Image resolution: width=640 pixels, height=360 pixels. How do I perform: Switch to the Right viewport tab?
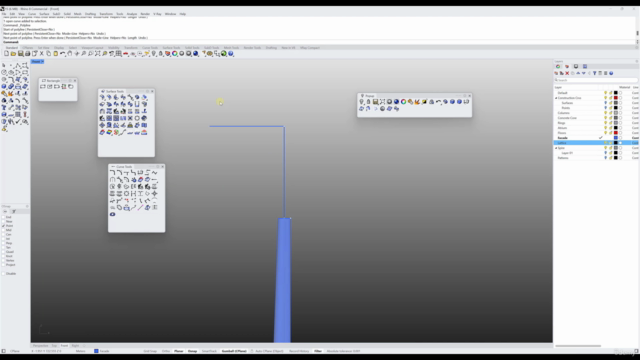pos(75,346)
